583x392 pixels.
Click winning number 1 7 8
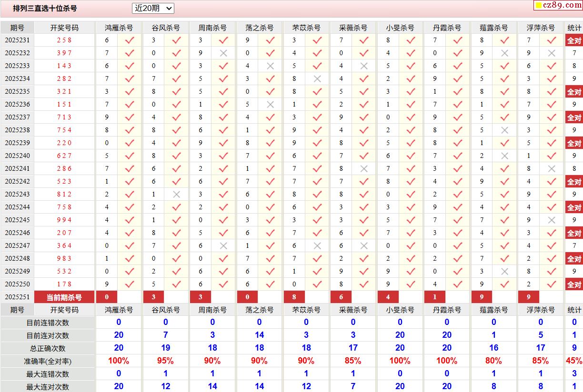tap(64, 284)
